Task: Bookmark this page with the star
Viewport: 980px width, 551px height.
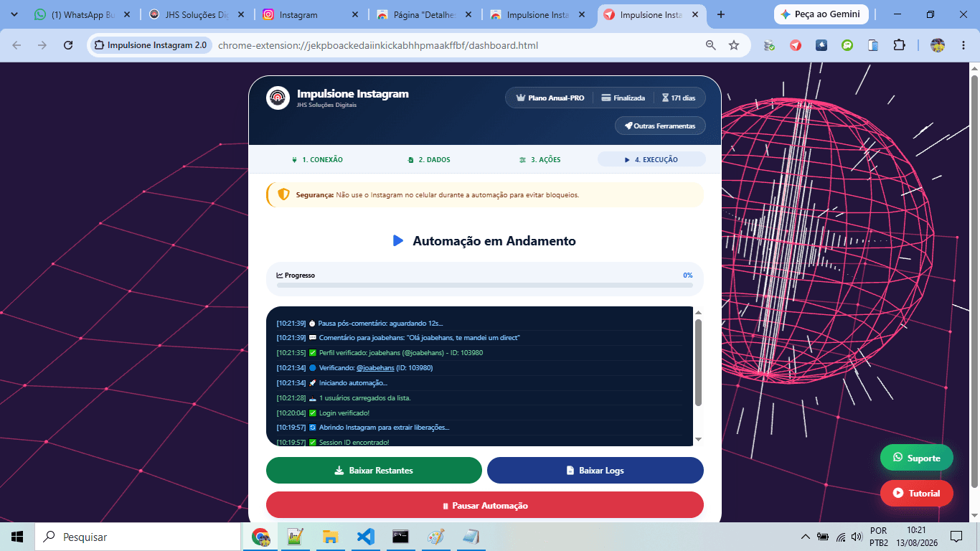Action: coord(734,45)
